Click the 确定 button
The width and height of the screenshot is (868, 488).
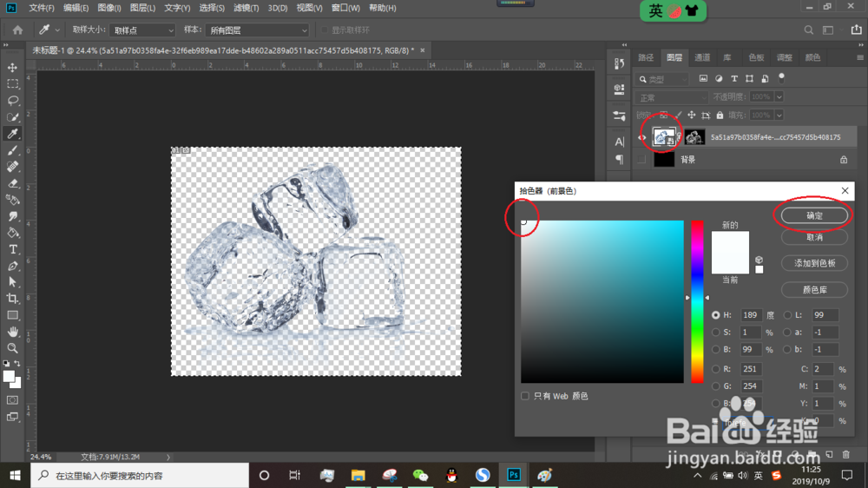click(x=814, y=215)
